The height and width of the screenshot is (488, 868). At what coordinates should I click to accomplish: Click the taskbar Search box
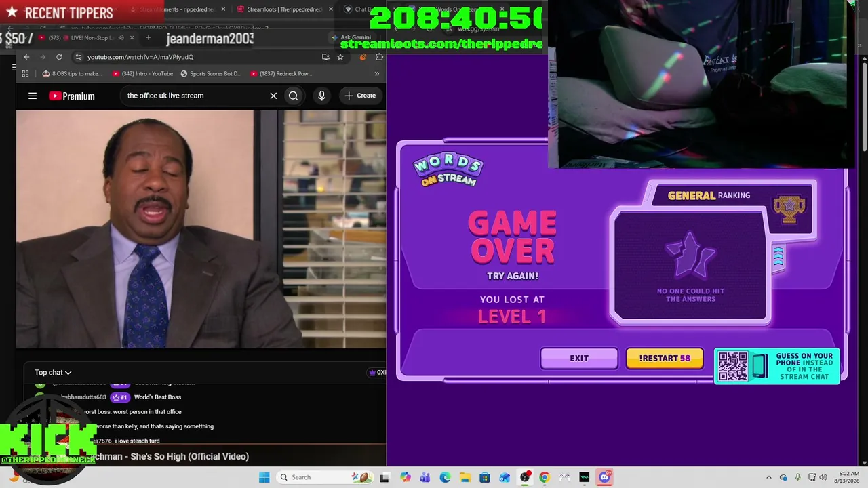(325, 477)
